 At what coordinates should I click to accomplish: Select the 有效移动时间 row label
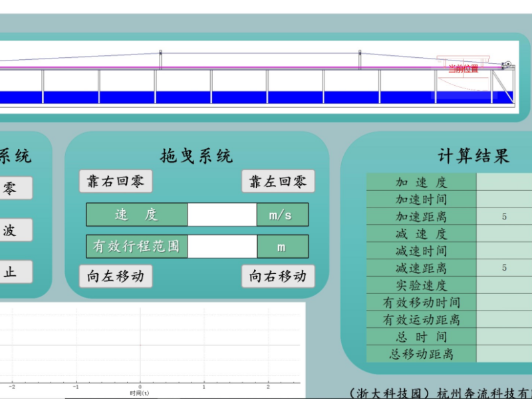coord(422,303)
